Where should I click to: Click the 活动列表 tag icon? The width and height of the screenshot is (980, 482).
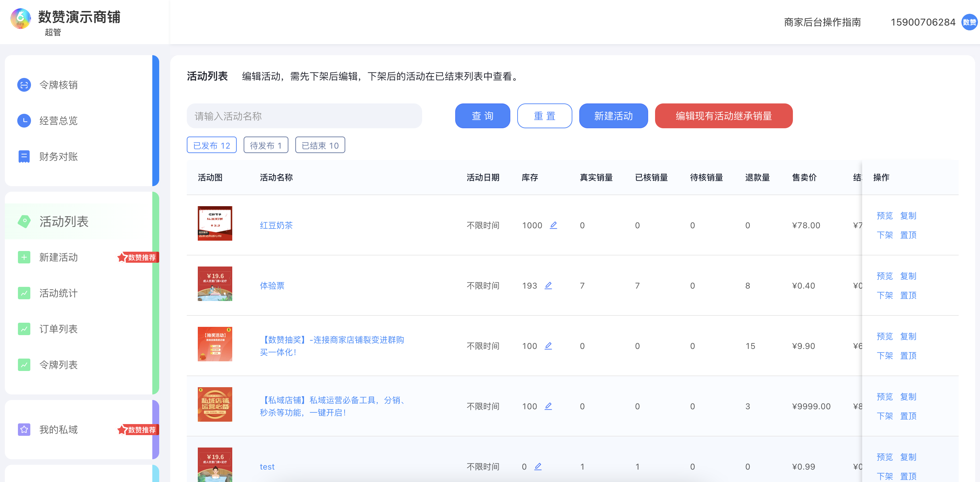(24, 221)
